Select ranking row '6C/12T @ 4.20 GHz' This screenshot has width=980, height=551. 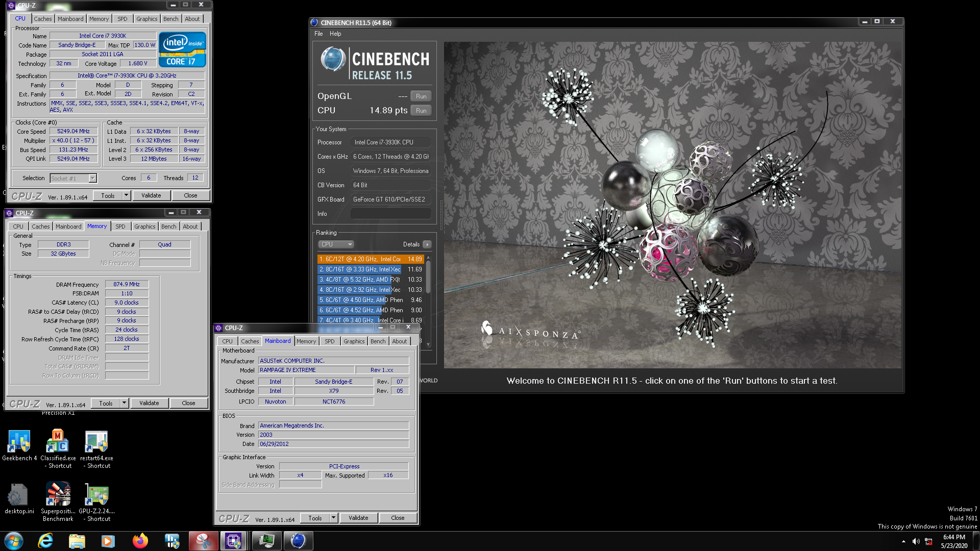(371, 259)
